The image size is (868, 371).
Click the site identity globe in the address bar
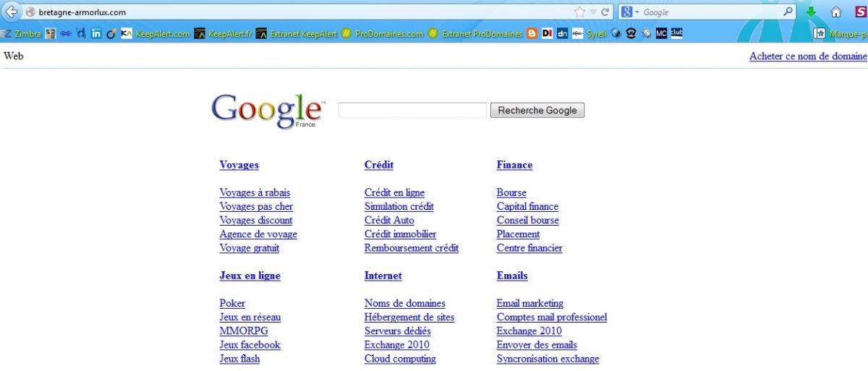[30, 12]
